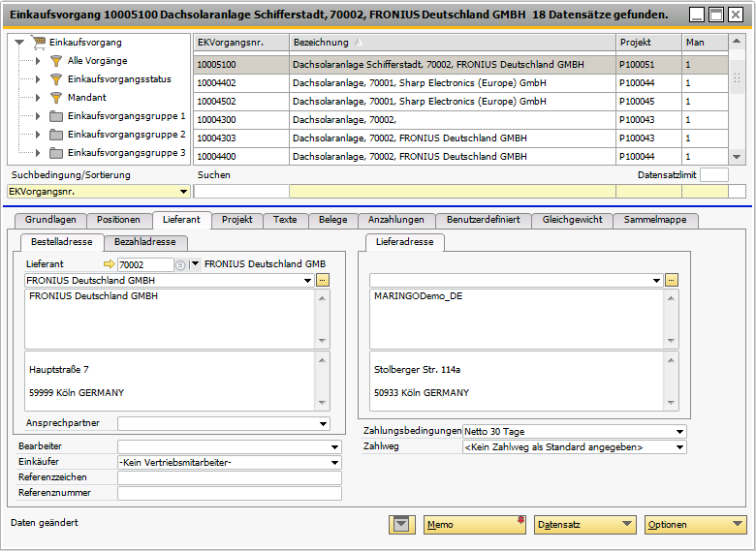
Task: Click the folder icon for Einkaufsvorgangsgruppe 1
Action: (x=56, y=116)
